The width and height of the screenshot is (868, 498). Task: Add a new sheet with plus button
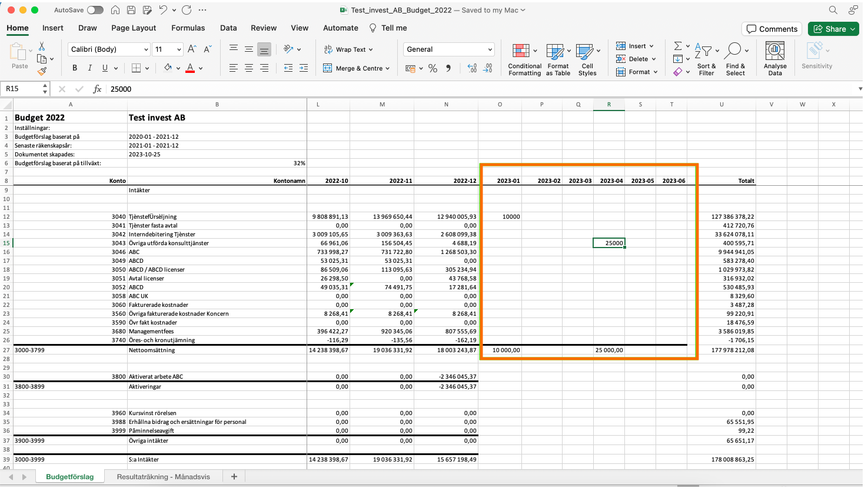click(234, 477)
